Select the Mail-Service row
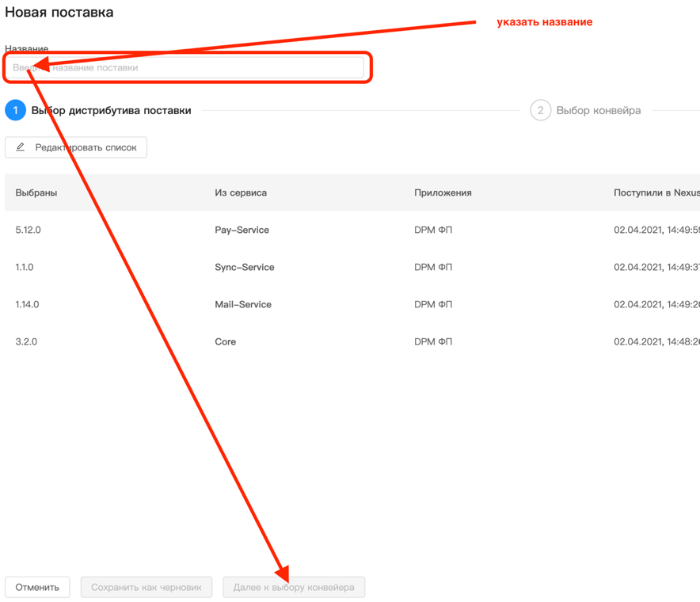Image resolution: width=700 pixels, height=602 pixels. point(242,304)
